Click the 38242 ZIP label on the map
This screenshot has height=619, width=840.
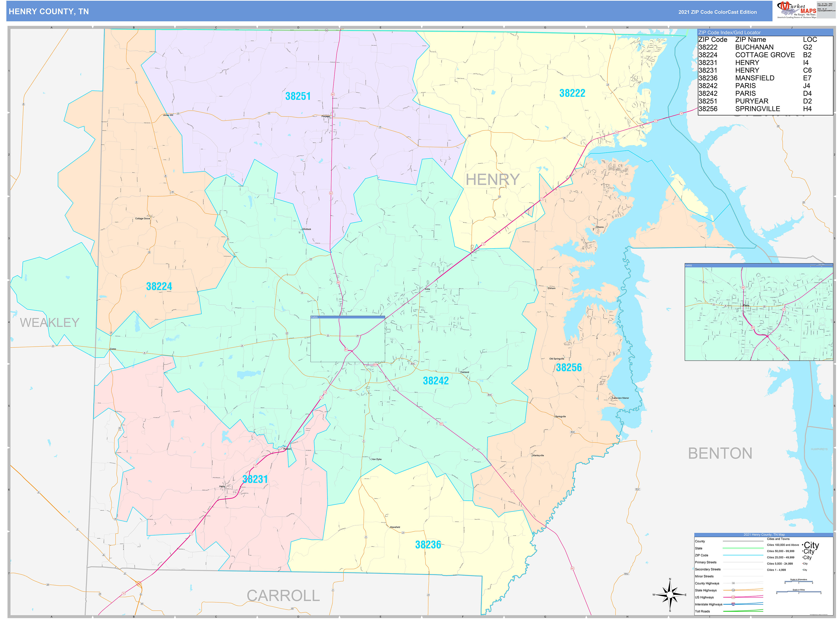[436, 381]
